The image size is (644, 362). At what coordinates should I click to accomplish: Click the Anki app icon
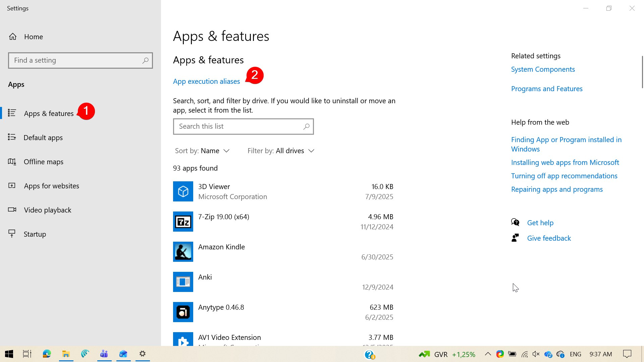(183, 282)
